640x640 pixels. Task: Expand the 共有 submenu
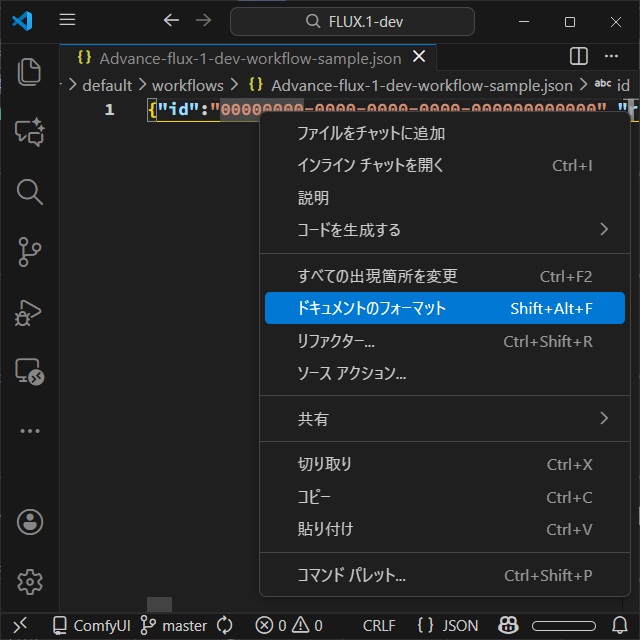[445, 419]
